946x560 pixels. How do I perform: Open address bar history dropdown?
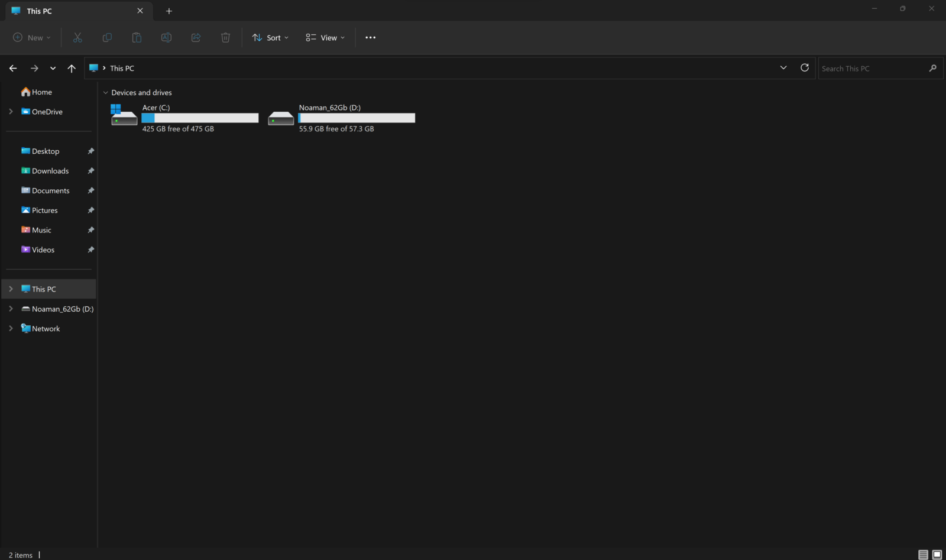pyautogui.click(x=783, y=68)
